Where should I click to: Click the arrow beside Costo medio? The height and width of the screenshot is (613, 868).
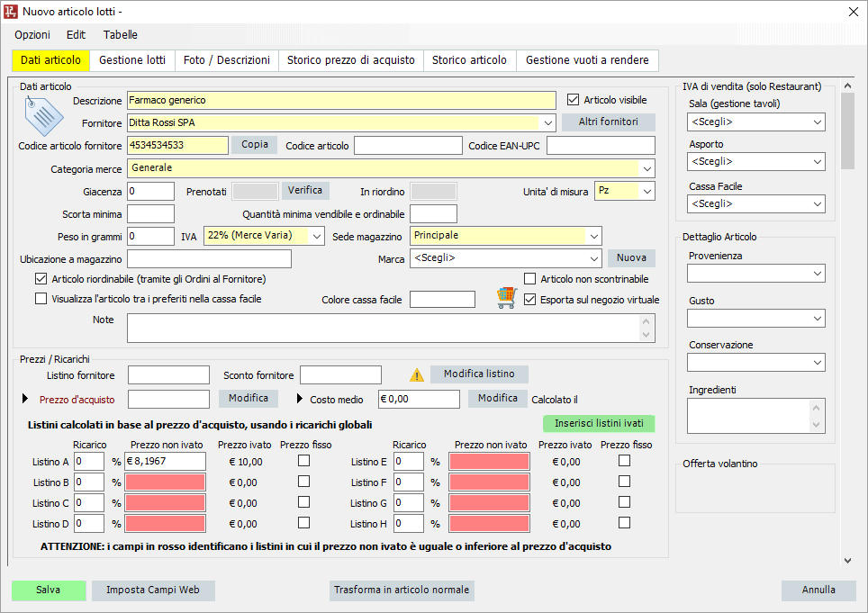[x=300, y=399]
